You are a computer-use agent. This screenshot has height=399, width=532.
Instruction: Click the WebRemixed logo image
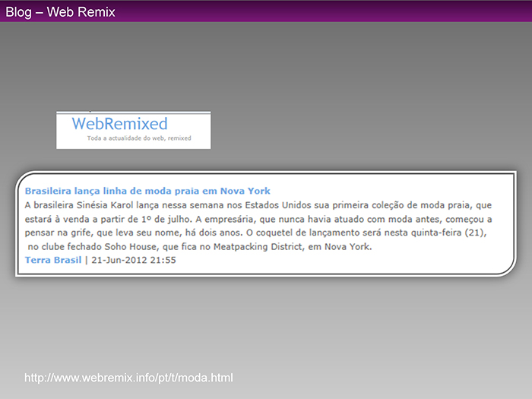(133, 130)
